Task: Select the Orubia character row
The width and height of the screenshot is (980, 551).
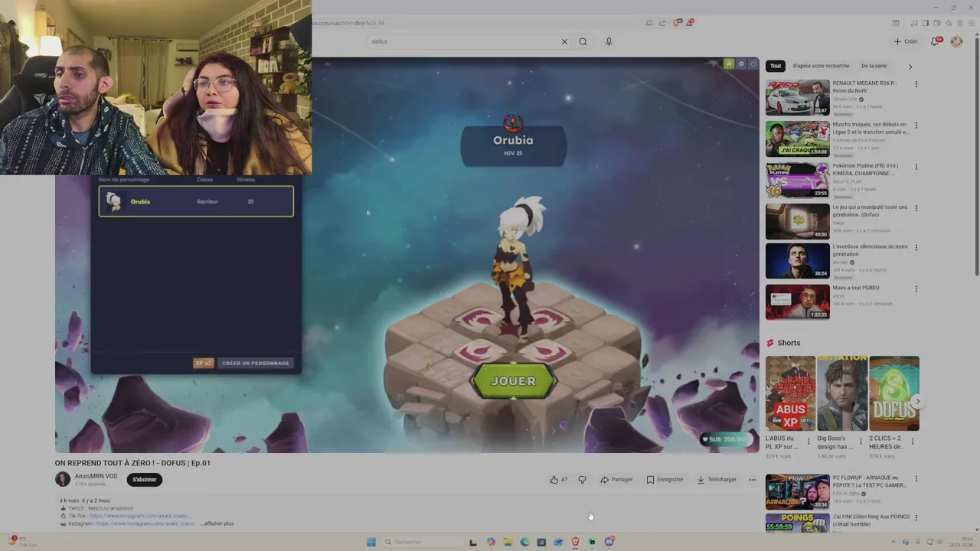Action: click(x=196, y=201)
